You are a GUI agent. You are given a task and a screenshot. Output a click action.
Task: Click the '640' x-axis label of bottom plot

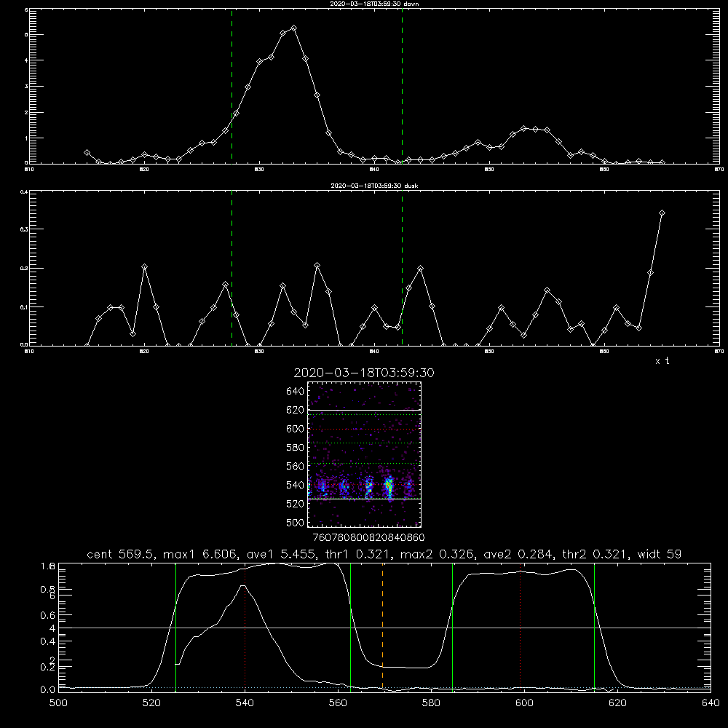pos(711,703)
